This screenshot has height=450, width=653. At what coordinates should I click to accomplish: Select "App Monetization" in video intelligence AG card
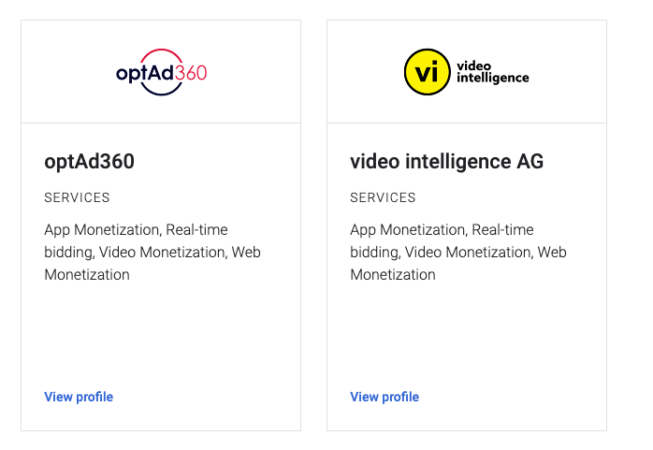(408, 230)
